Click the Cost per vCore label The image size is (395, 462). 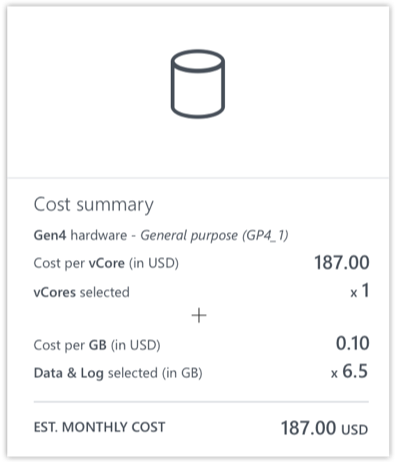tap(106, 263)
